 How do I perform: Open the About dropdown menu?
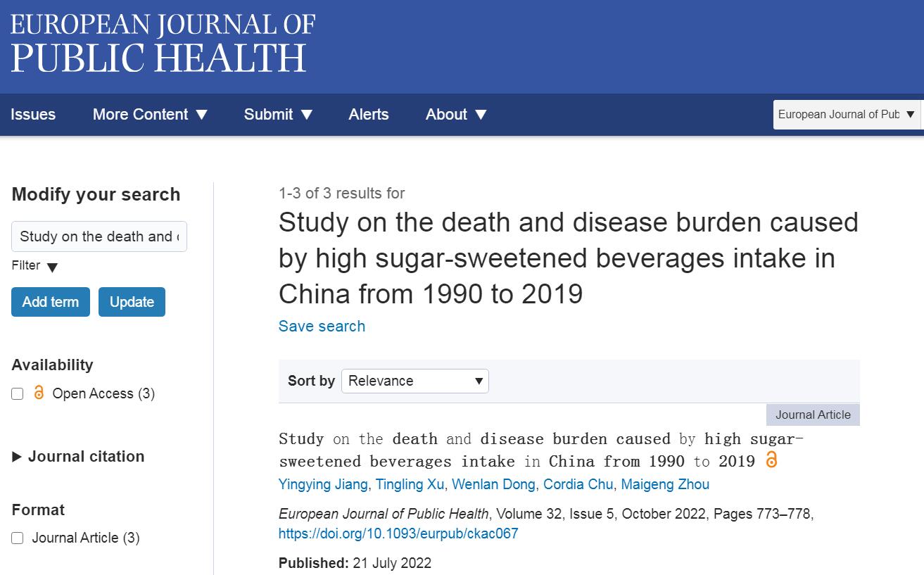pyautogui.click(x=456, y=115)
